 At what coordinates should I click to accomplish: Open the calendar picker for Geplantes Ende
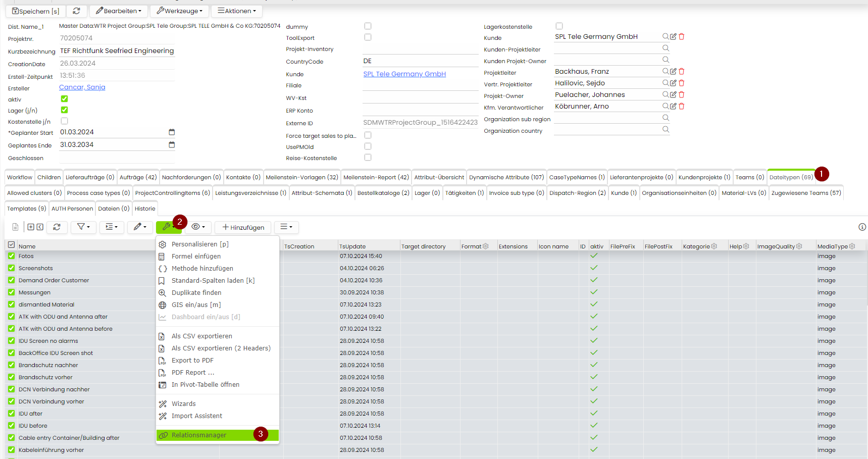[x=172, y=144]
